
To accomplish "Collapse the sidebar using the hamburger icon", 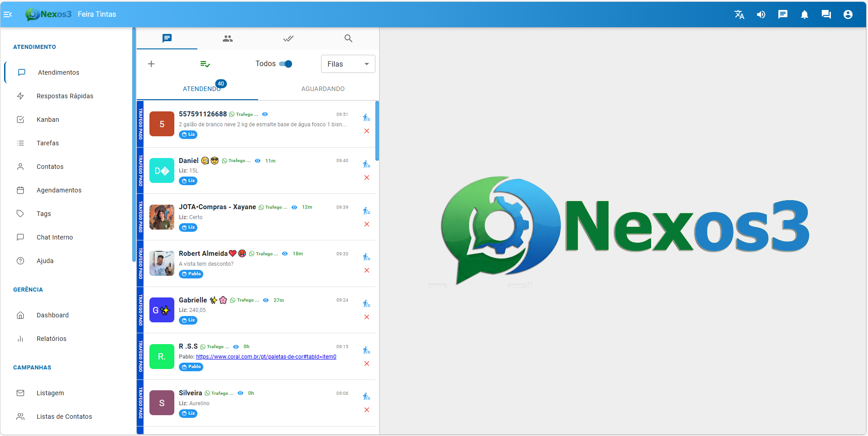I will tap(8, 14).
